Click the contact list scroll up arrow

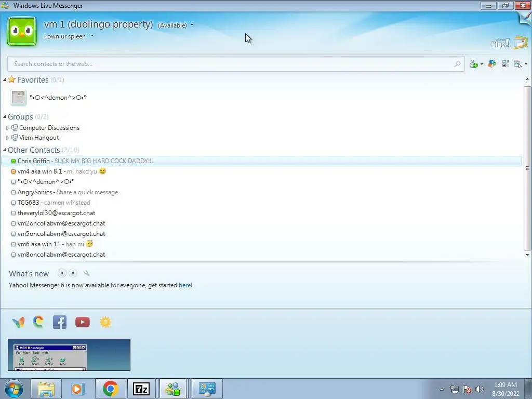pyautogui.click(x=527, y=79)
